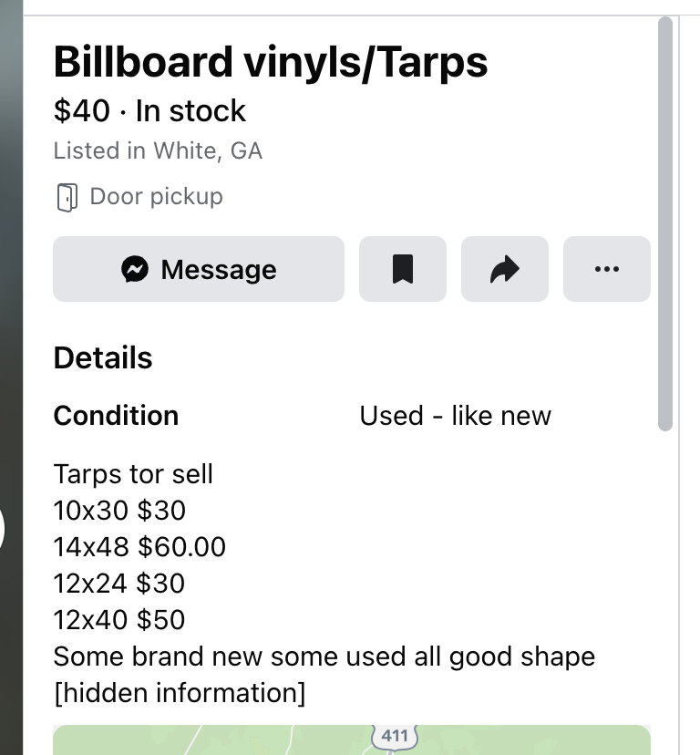This screenshot has height=755, width=700.
Task: Click the $40 In stock price
Action: point(149,110)
